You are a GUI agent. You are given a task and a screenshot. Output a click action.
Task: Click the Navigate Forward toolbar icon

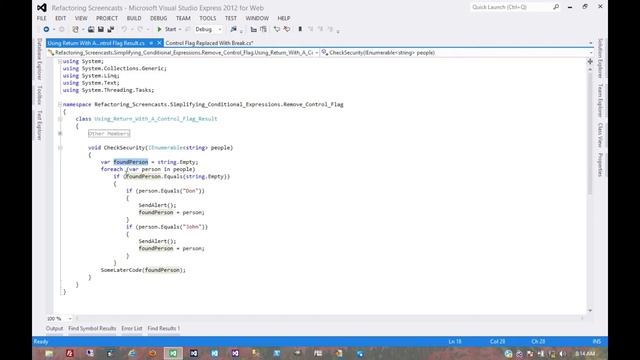(x=62, y=29)
